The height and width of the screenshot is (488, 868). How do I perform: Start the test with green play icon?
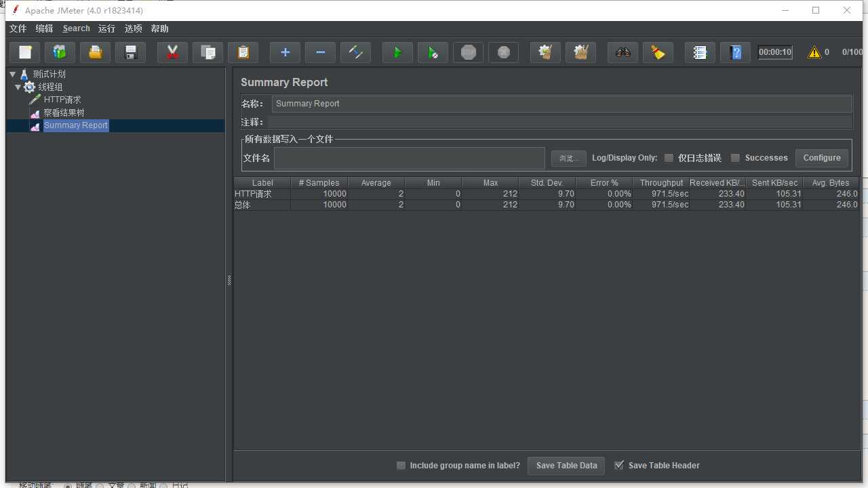(x=398, y=52)
